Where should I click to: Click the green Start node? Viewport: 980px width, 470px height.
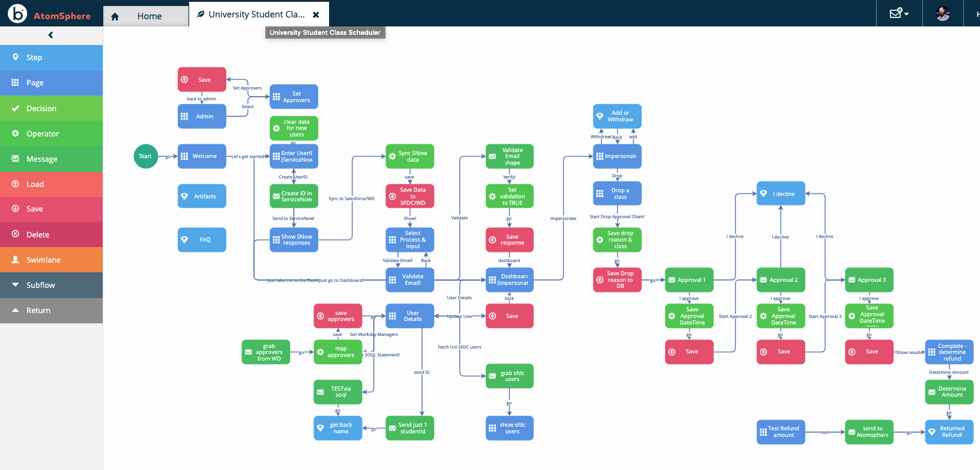tap(145, 156)
